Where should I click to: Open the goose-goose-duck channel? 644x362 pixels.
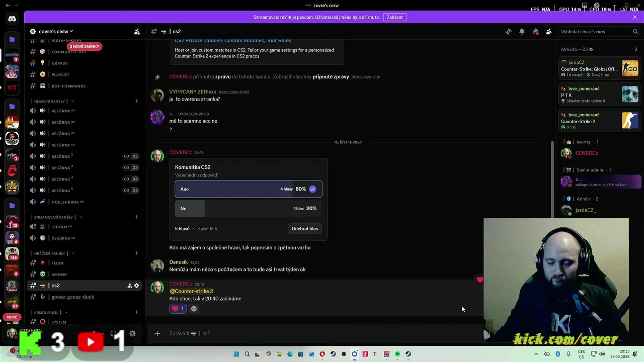coord(84,297)
